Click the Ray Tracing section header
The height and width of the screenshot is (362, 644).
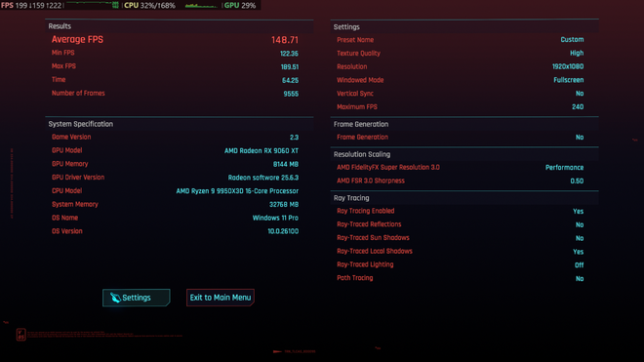351,198
